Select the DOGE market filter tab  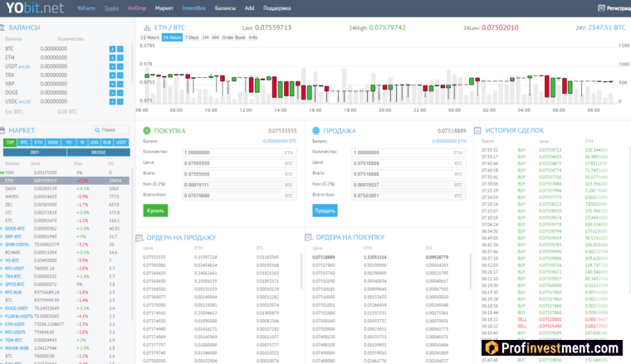[x=51, y=143]
